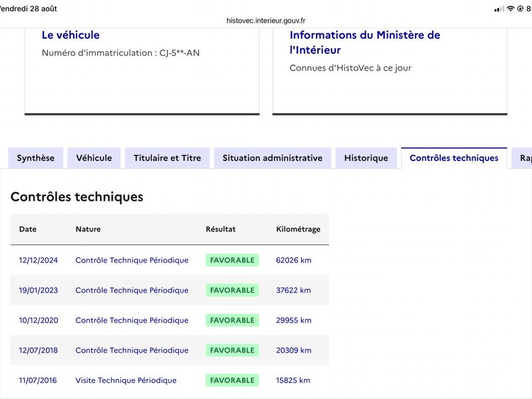This screenshot has height=399, width=532.
Task: Select the date 12/12/2024
Action: 39,260
